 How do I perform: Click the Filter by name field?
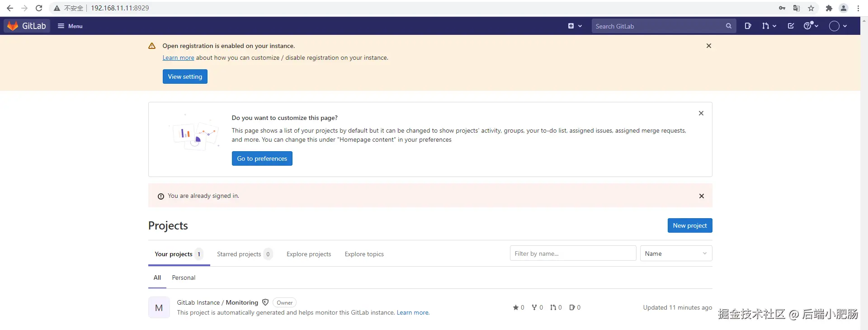[573, 253]
